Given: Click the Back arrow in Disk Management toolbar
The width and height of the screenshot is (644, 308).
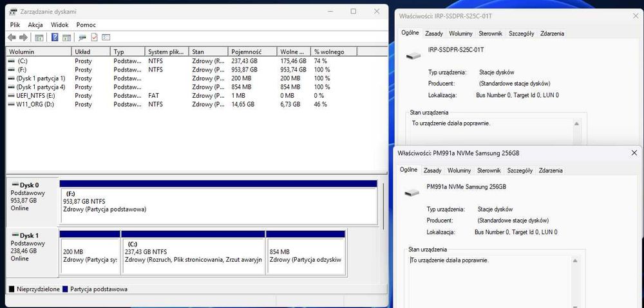Looking at the screenshot, I should pos(12,38).
